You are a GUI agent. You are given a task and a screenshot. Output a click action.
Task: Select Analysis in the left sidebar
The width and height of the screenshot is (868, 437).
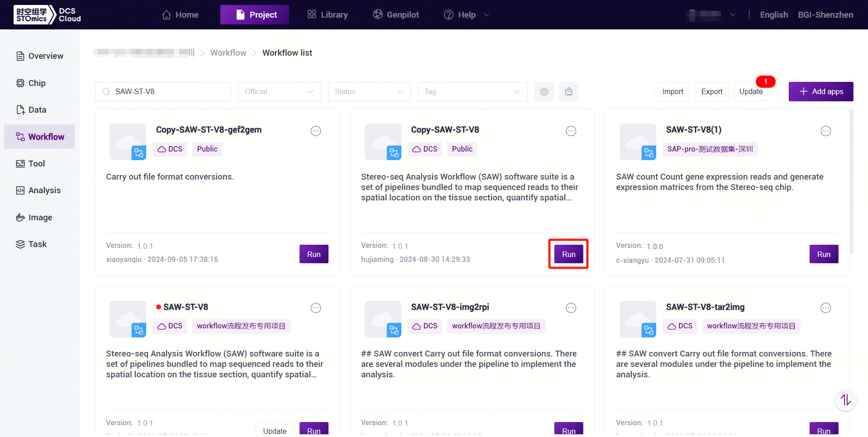pos(44,190)
